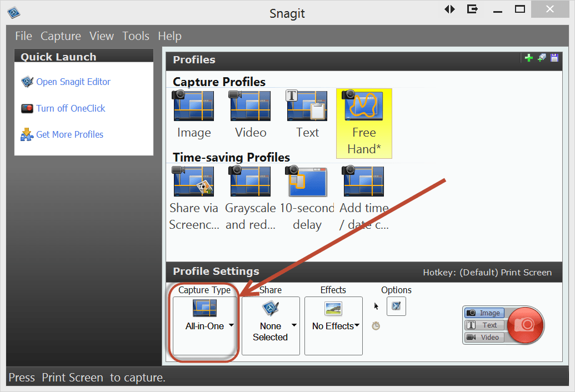This screenshot has height=392, width=575.
Task: Toggle the timer capture option
Action: pyautogui.click(x=376, y=326)
